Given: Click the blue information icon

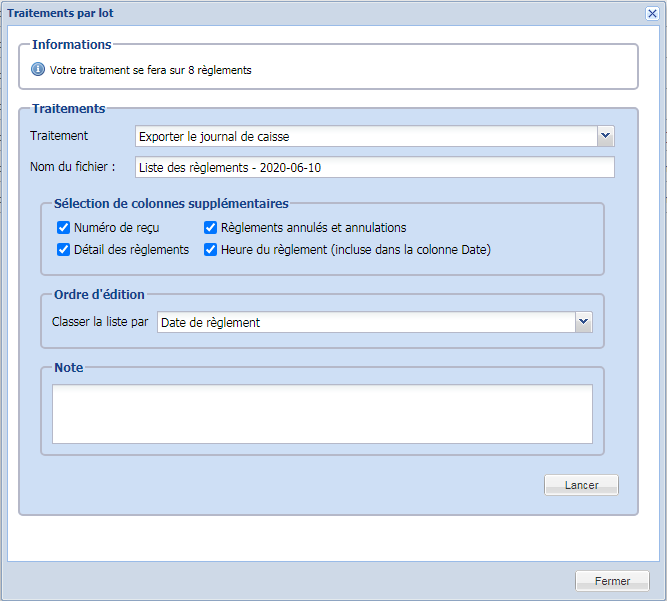Looking at the screenshot, I should click(38, 70).
